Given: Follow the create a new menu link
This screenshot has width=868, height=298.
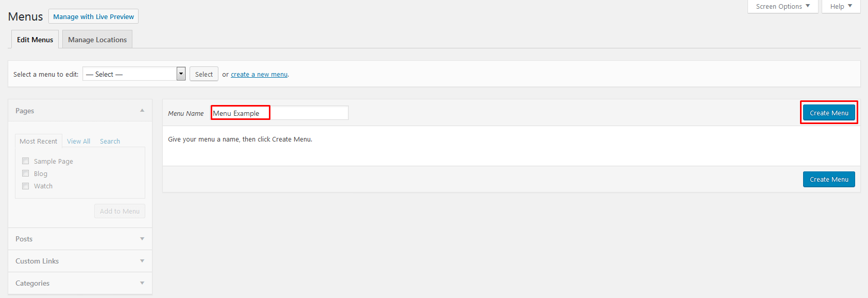Looking at the screenshot, I should [259, 75].
